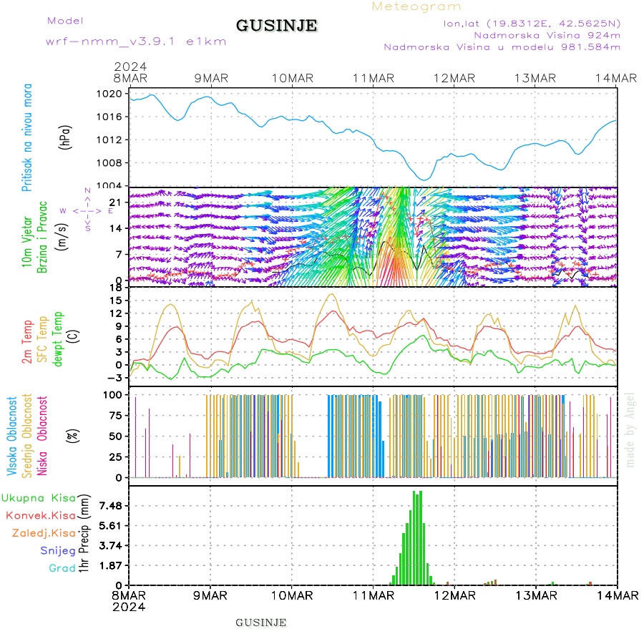Click '14MAR' on the top date axis
Viewport: 644px width, 644px height.
click(x=616, y=79)
